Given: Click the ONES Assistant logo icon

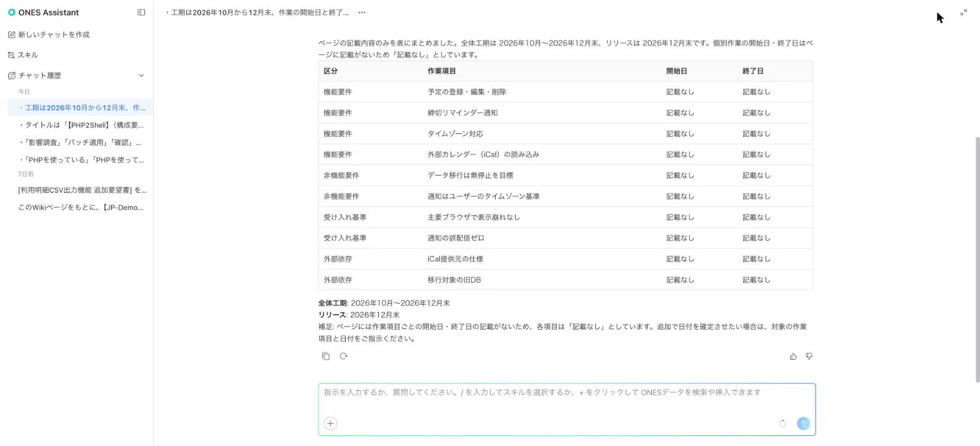Looking at the screenshot, I should [11, 13].
